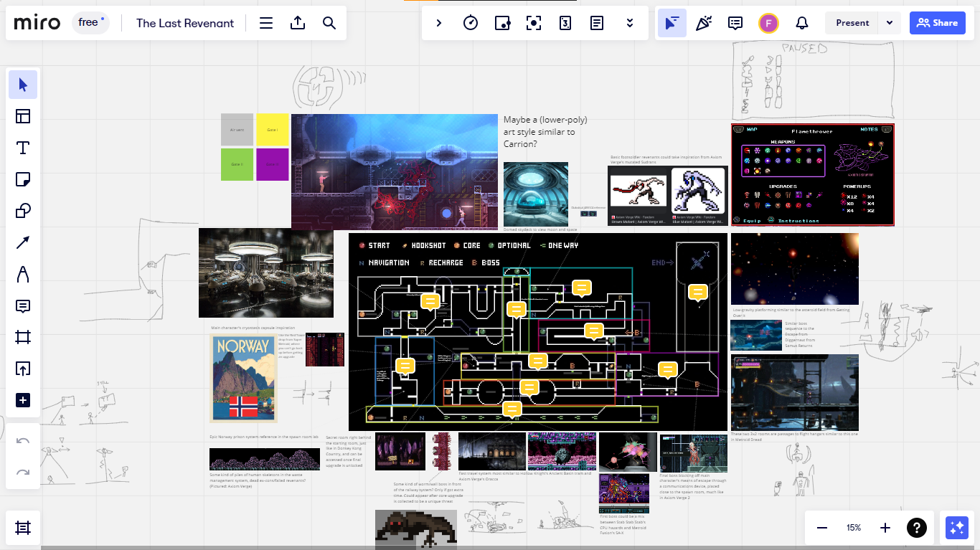Image resolution: width=980 pixels, height=550 pixels.
Task: Click the board title The Last Revenant
Action: coord(185,23)
